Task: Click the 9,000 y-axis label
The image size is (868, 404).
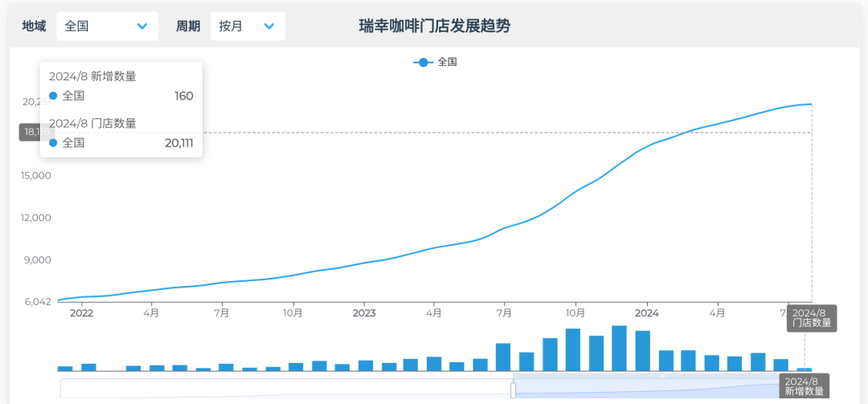Action: click(39, 259)
